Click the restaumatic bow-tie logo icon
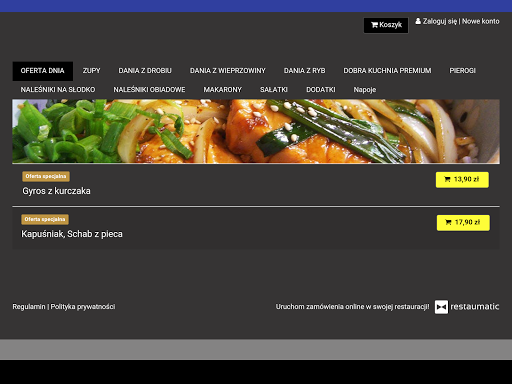Screen dimensions: 512x384 click(x=441, y=307)
